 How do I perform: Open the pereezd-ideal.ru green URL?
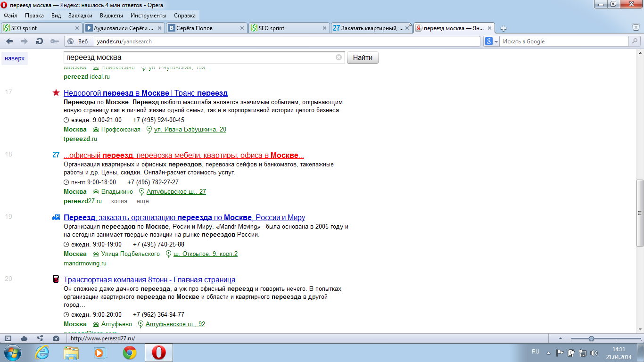click(x=87, y=76)
